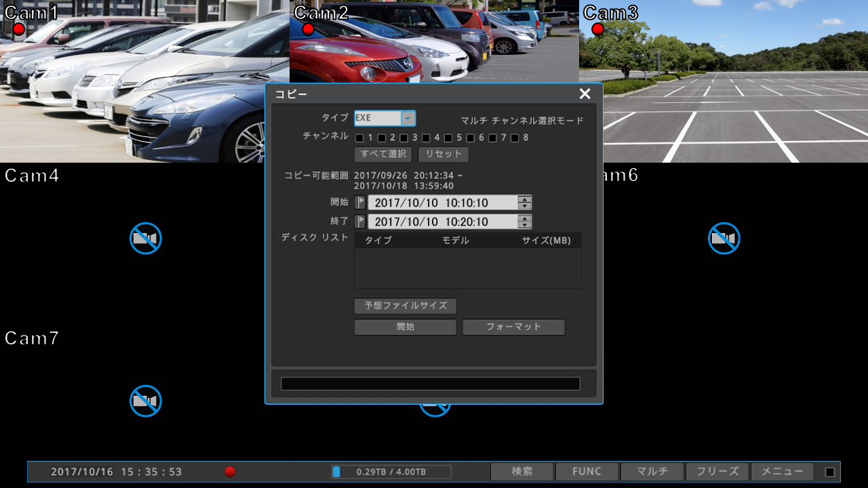This screenshot has height=488, width=868.
Task: Enable channel 2 checkbox
Action: pyautogui.click(x=381, y=138)
